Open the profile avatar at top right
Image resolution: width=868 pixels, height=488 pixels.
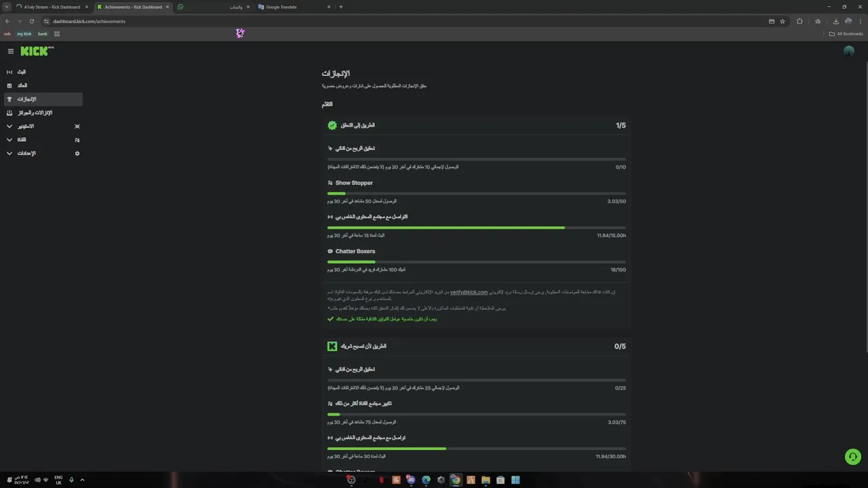[x=848, y=51]
